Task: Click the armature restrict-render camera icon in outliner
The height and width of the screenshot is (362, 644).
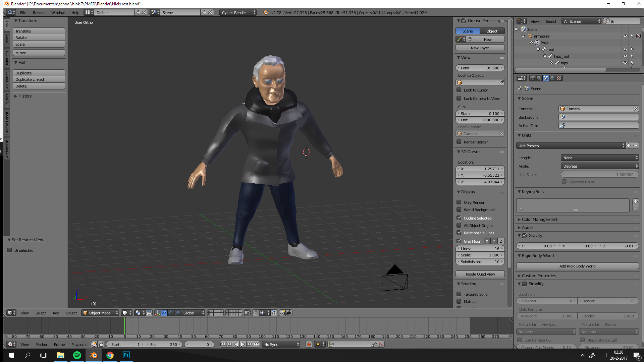Action: pos(638,36)
